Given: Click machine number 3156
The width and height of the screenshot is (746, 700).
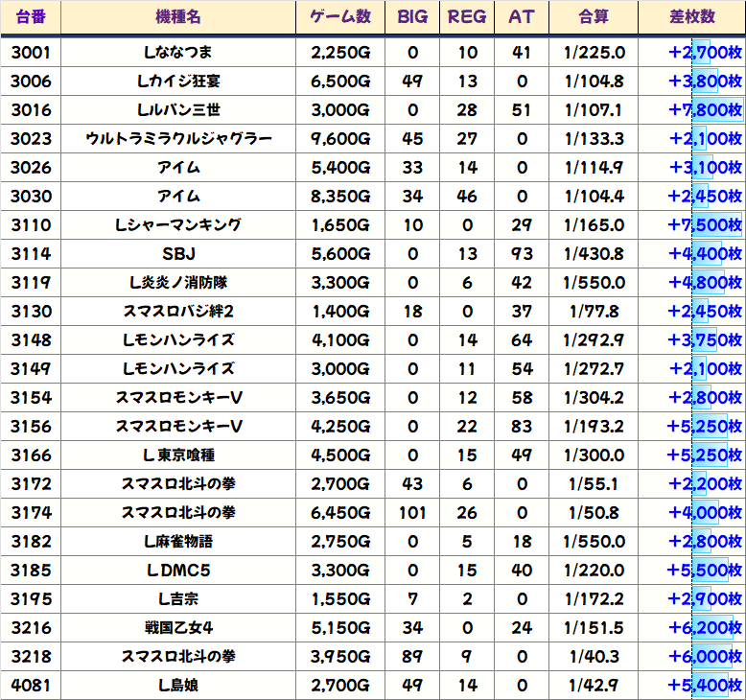Looking at the screenshot, I should pos(31,427).
